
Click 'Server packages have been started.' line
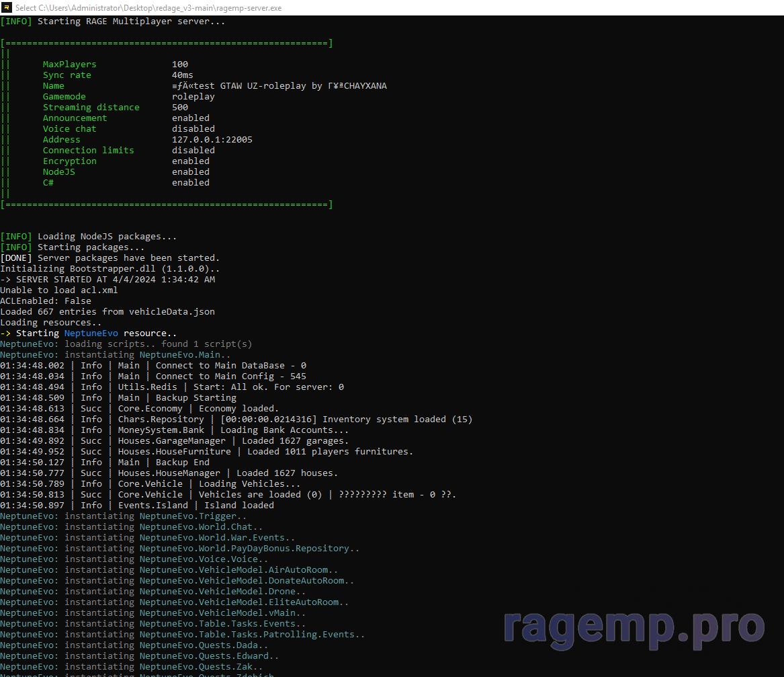tap(110, 258)
